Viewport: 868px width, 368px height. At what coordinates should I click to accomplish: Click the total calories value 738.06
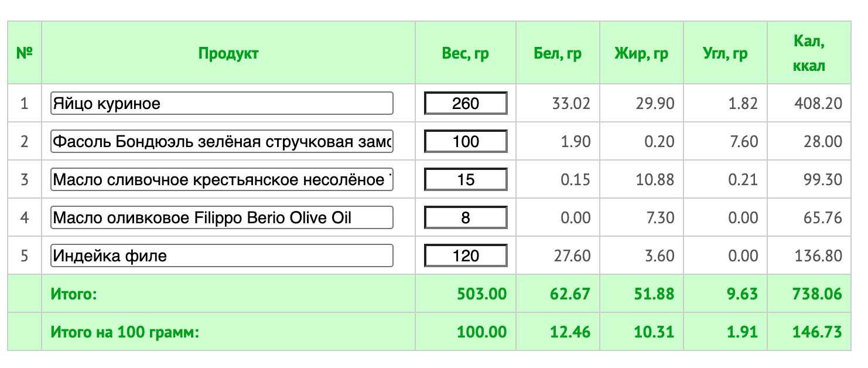tap(817, 294)
